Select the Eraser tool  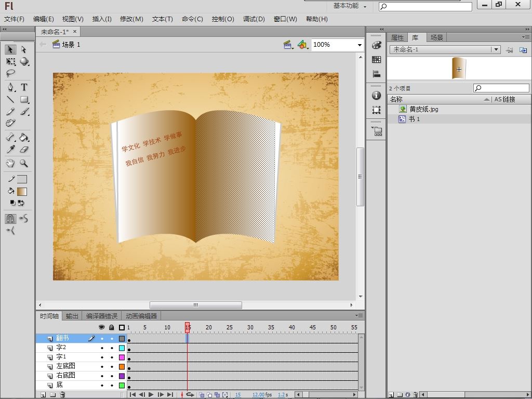pyautogui.click(x=24, y=150)
